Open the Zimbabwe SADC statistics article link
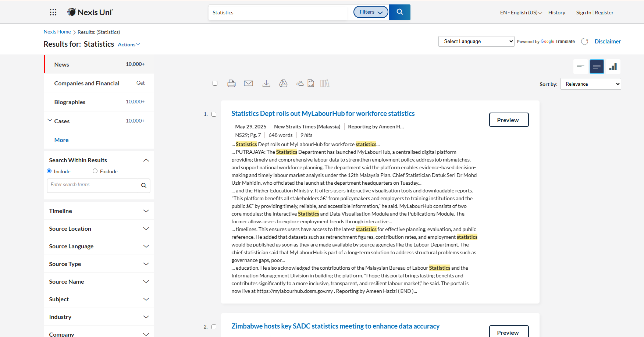The height and width of the screenshot is (337, 644). point(335,326)
